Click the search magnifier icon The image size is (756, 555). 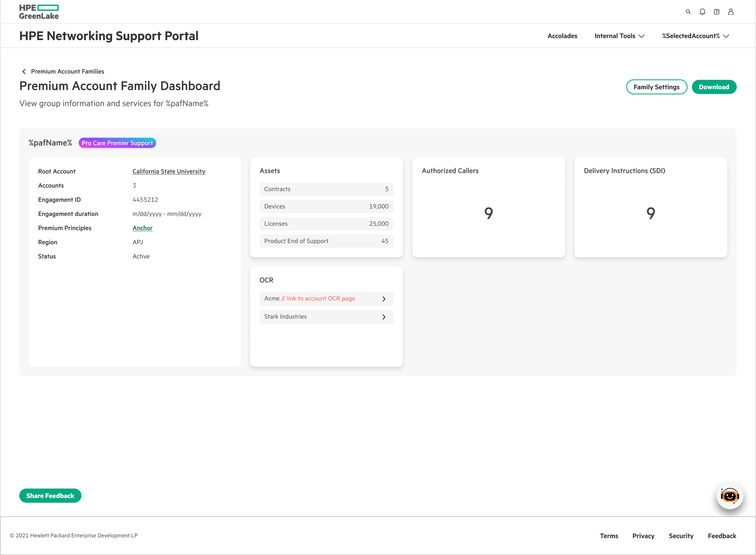[688, 12]
